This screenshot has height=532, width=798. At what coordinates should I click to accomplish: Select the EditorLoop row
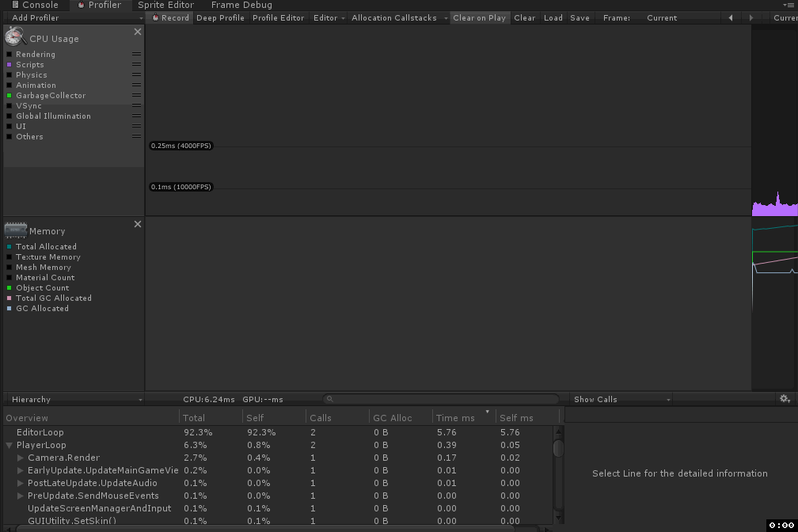278,432
